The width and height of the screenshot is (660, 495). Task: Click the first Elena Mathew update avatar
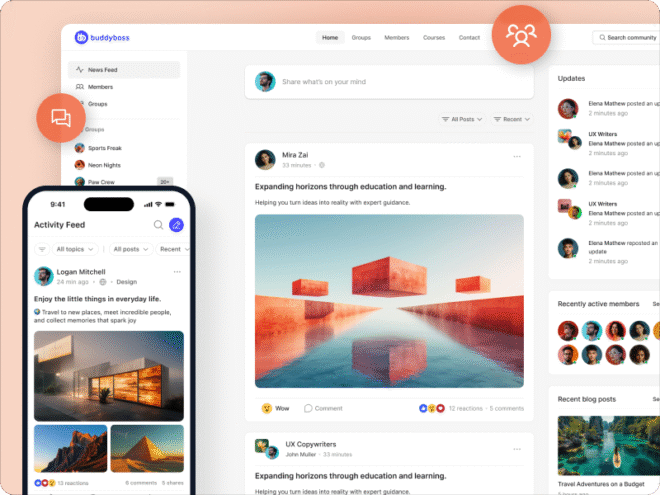click(568, 109)
